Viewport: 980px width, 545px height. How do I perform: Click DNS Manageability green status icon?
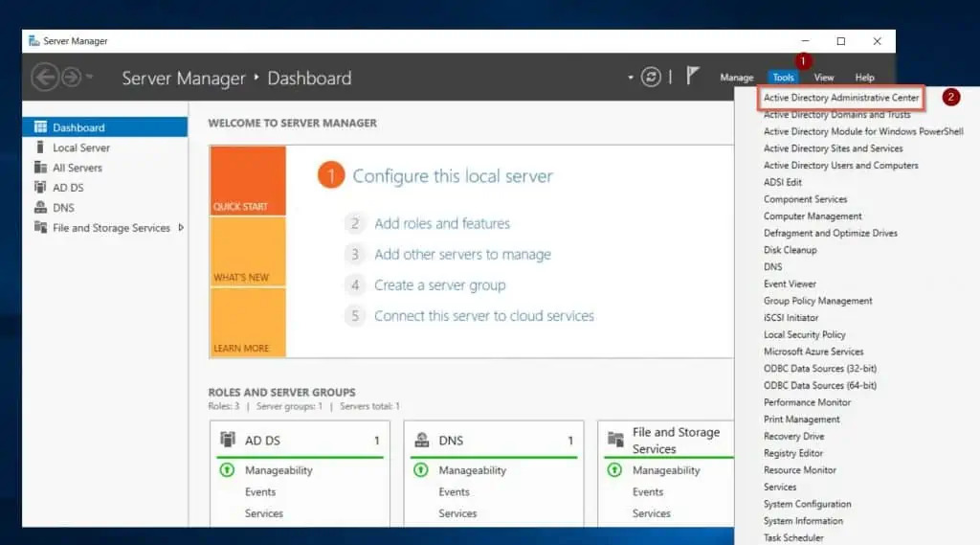click(421, 469)
